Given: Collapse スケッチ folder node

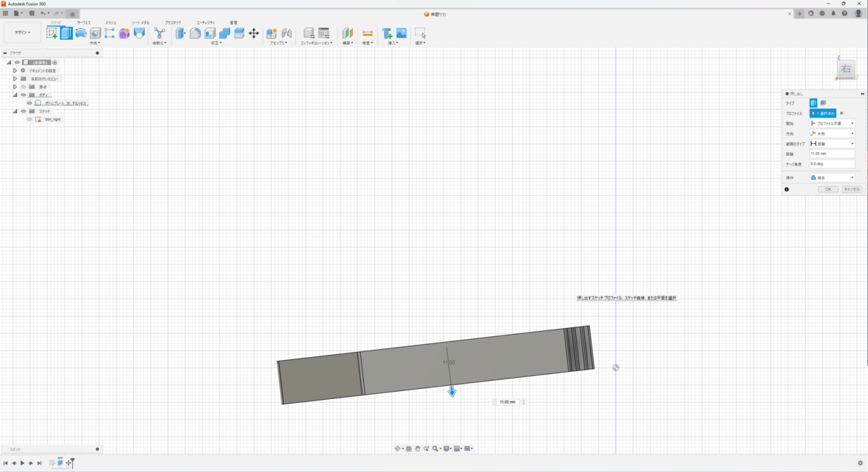Looking at the screenshot, I should [x=14, y=111].
